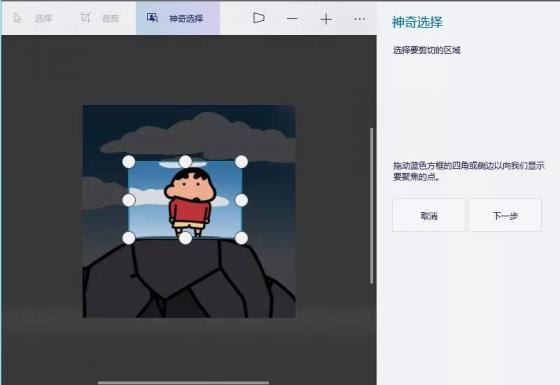Open the three-dots more options menu

point(360,19)
